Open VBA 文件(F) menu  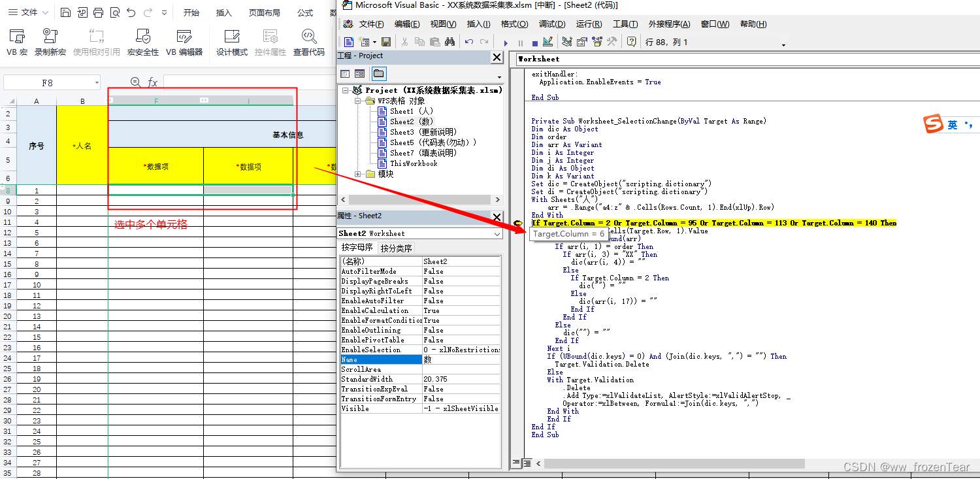(370, 24)
